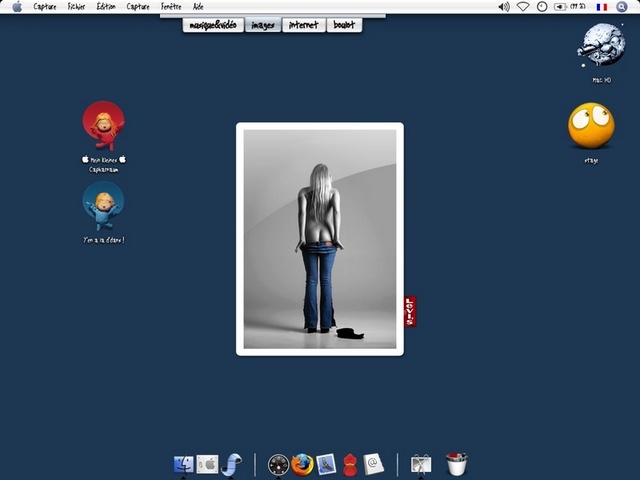640x480 pixels.
Task: Select the images tab
Action: pos(263,25)
